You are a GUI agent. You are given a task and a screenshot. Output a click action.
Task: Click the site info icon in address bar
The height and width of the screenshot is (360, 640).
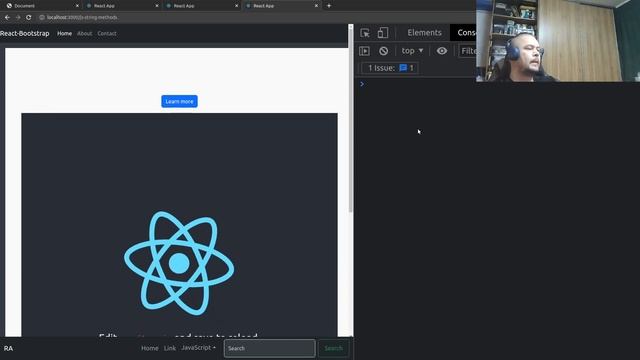tap(42, 18)
